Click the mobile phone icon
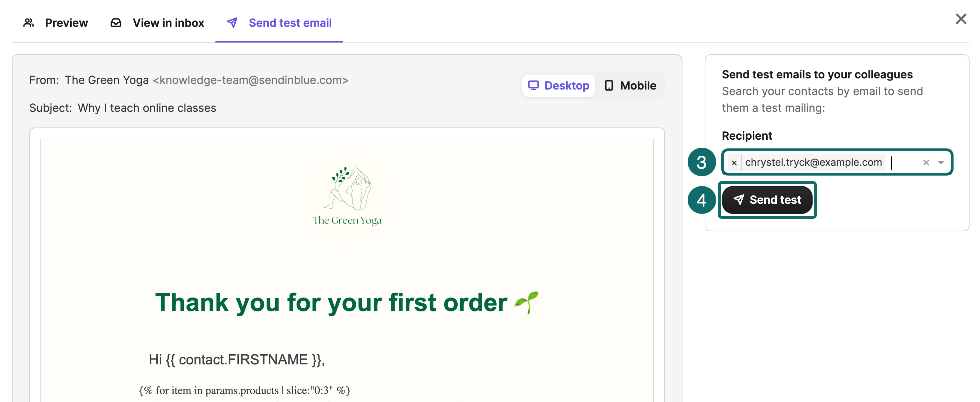 [609, 85]
